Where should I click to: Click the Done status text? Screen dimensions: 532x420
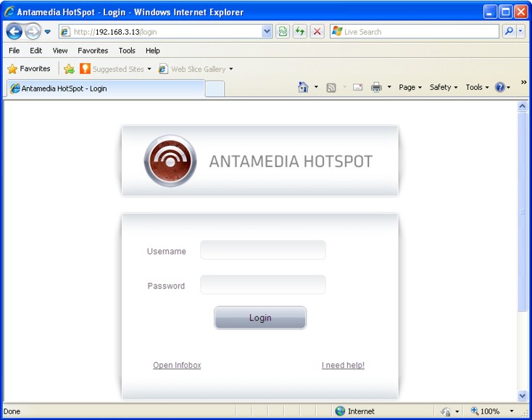coord(12,411)
